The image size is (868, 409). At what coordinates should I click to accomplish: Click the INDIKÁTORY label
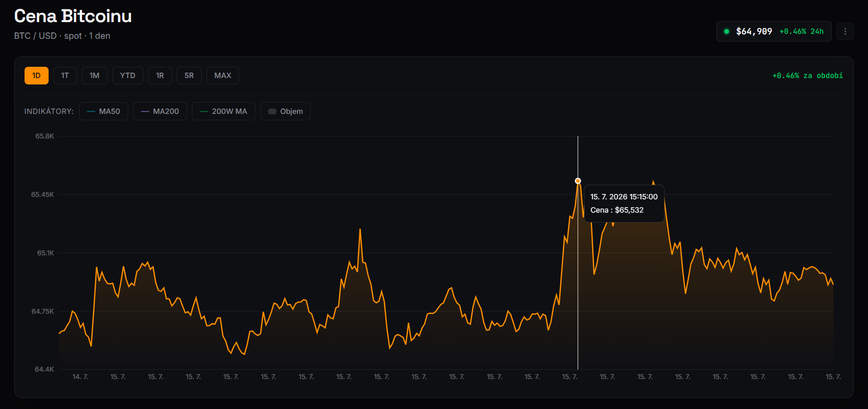click(49, 111)
